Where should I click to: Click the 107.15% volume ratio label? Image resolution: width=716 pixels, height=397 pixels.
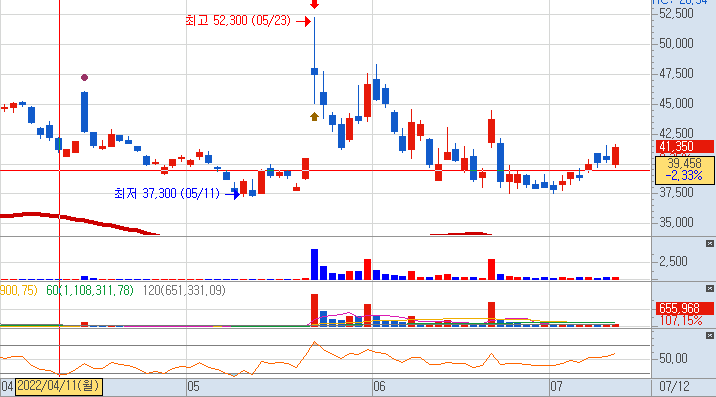(680, 321)
